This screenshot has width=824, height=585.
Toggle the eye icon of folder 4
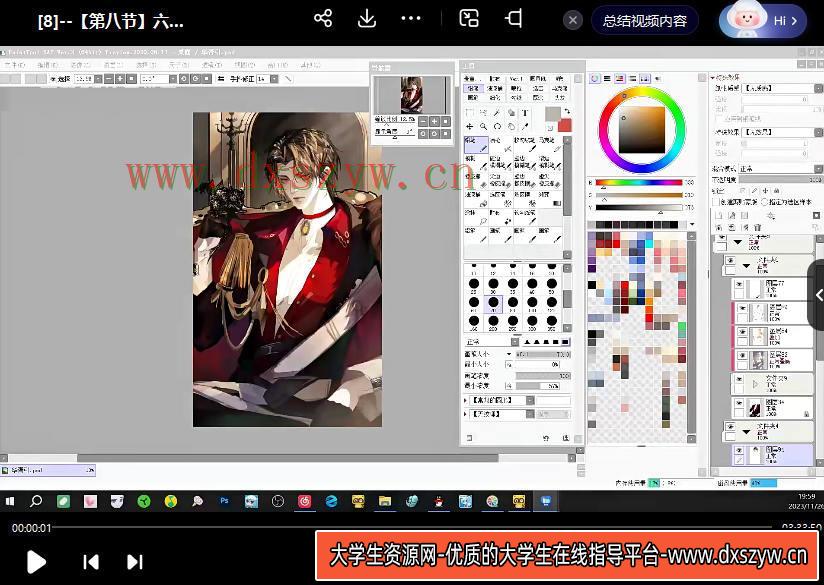pos(730,426)
